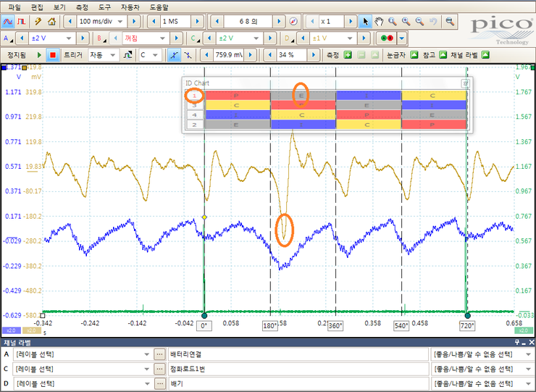Image resolution: width=536 pixels, height=392 pixels.
Task: Click the home icon in toolbar
Action: pyautogui.click(x=51, y=22)
